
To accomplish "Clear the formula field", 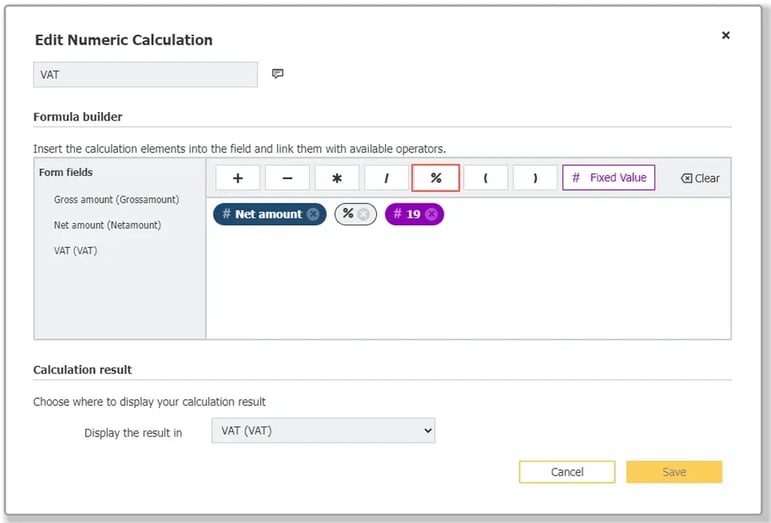I will click(x=700, y=178).
